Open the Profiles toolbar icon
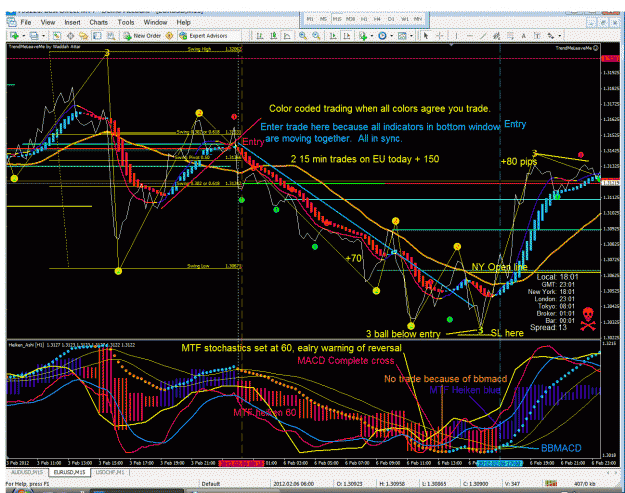This screenshot has width=625, height=493. [34, 36]
